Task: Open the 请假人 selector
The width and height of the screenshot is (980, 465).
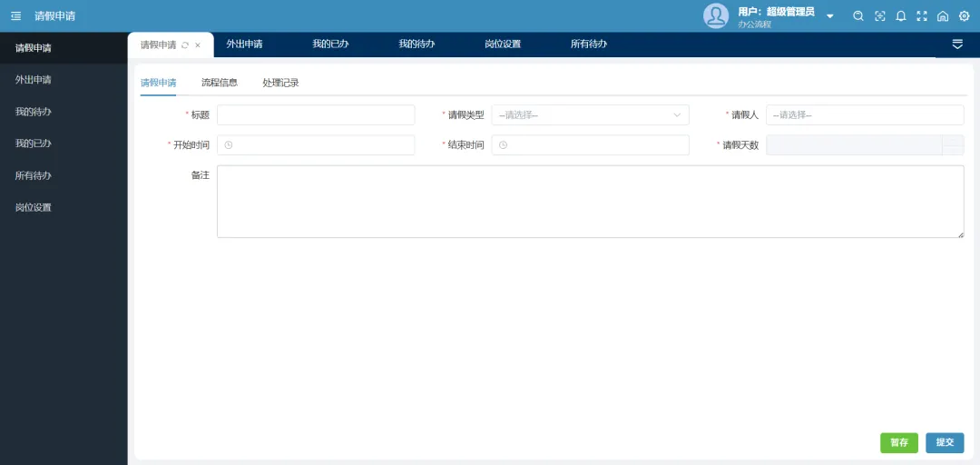Action: tap(865, 115)
